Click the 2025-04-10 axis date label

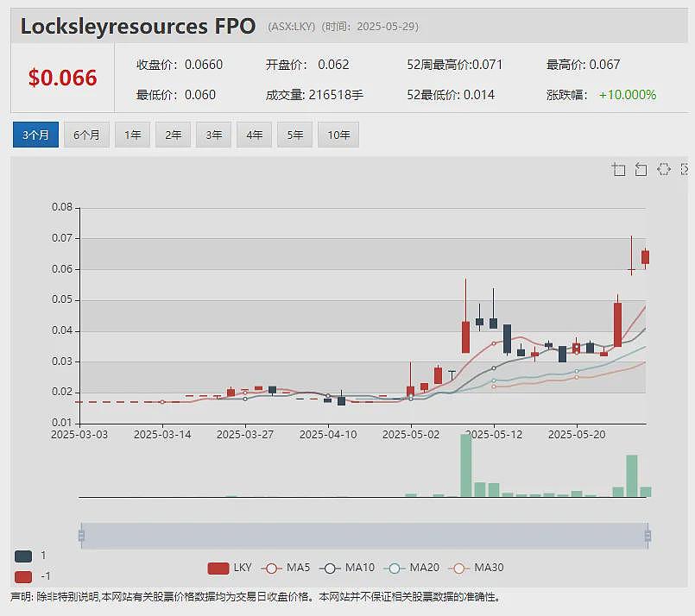click(x=328, y=435)
